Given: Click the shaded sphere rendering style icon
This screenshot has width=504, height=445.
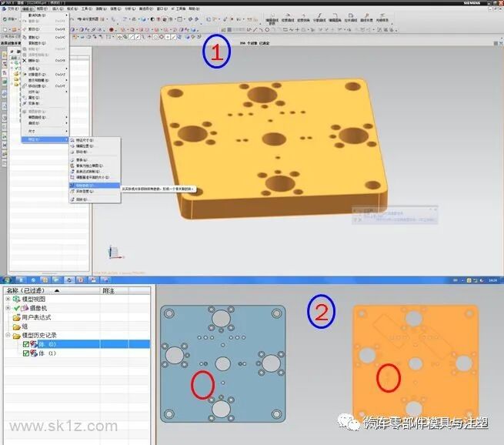Looking at the screenshot, I should coord(143,19).
